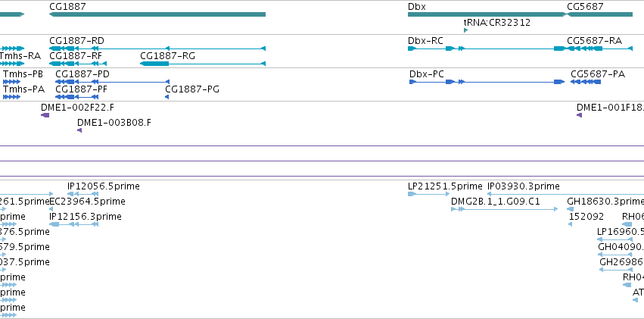Click the CG1887-PD protein feature

pos(112,82)
